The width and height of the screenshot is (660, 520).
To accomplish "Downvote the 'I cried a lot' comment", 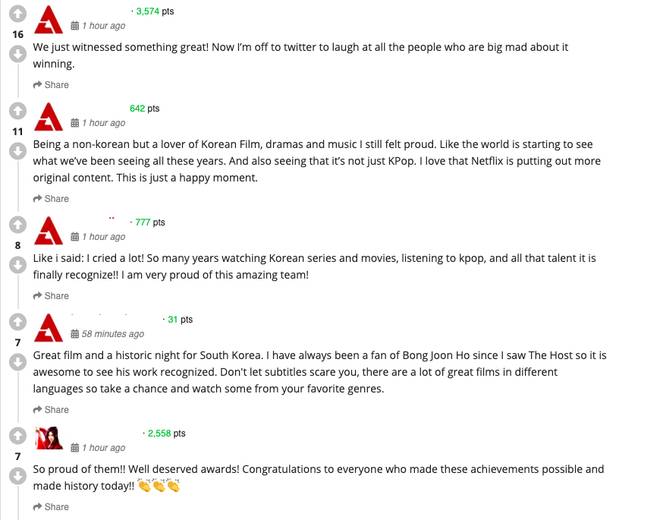I will [17, 265].
